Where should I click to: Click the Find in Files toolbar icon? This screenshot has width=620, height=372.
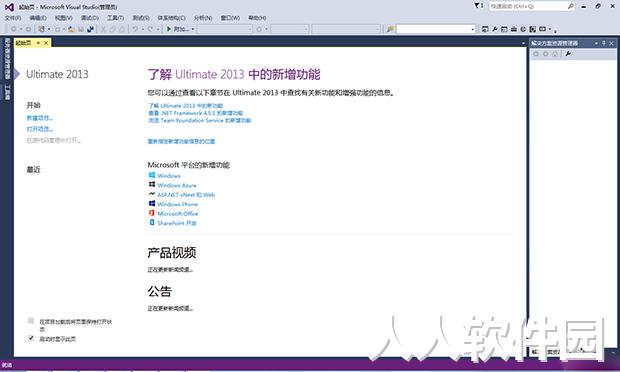tap(390, 29)
